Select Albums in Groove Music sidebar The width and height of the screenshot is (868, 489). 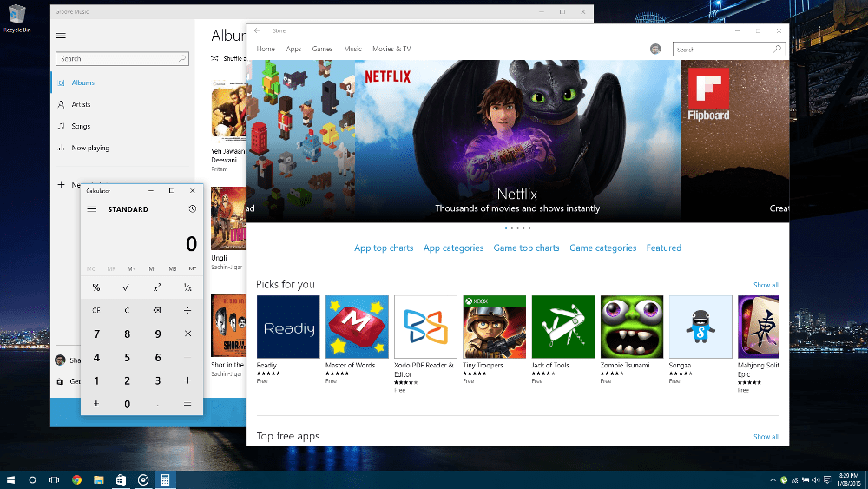point(83,83)
